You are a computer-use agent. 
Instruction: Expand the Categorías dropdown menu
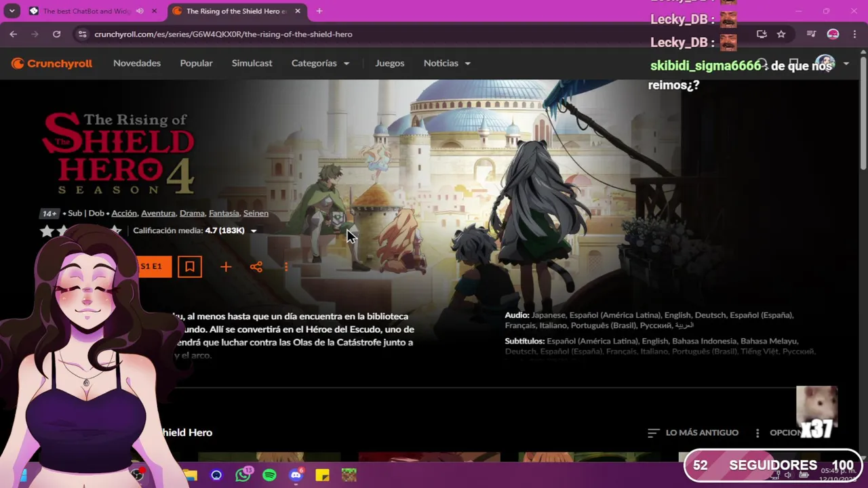320,63
